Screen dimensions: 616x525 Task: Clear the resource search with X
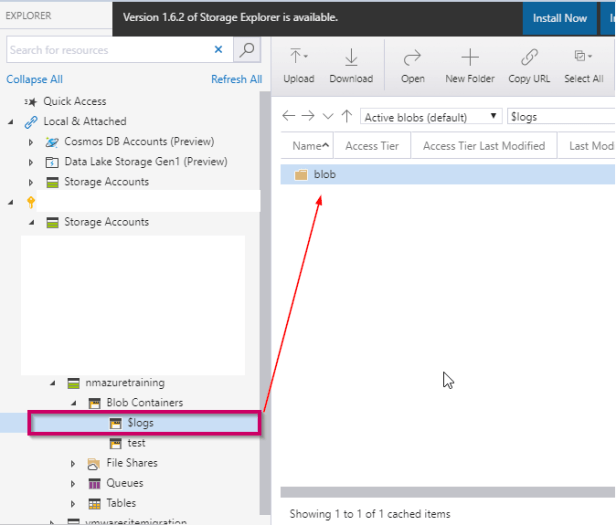(x=218, y=50)
